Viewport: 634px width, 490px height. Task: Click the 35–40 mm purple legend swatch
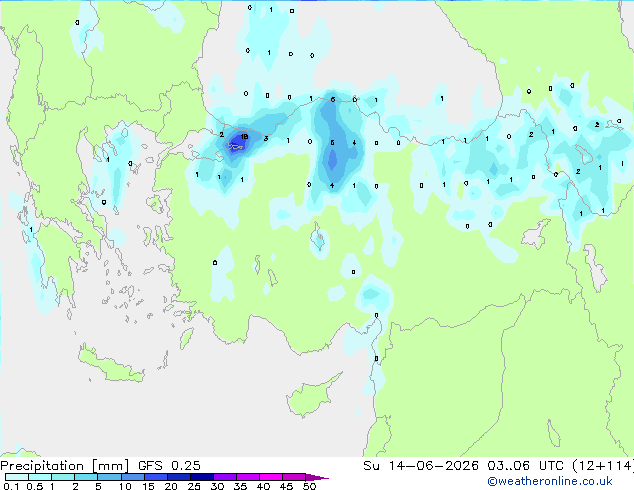tap(247, 477)
